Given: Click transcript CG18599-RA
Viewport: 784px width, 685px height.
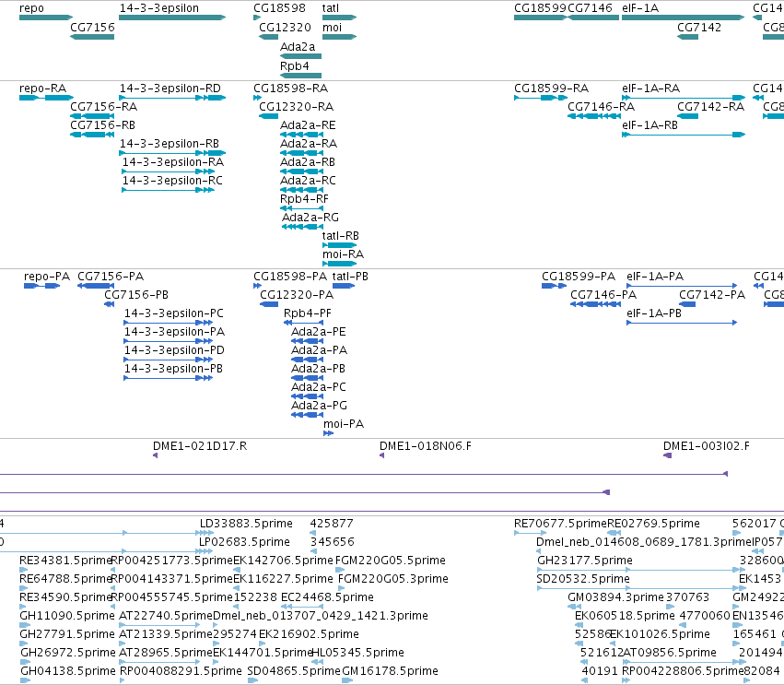Looking at the screenshot, I should (551, 89).
